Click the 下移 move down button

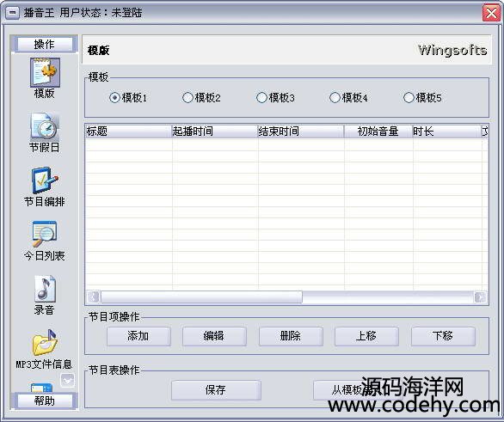[x=443, y=336]
